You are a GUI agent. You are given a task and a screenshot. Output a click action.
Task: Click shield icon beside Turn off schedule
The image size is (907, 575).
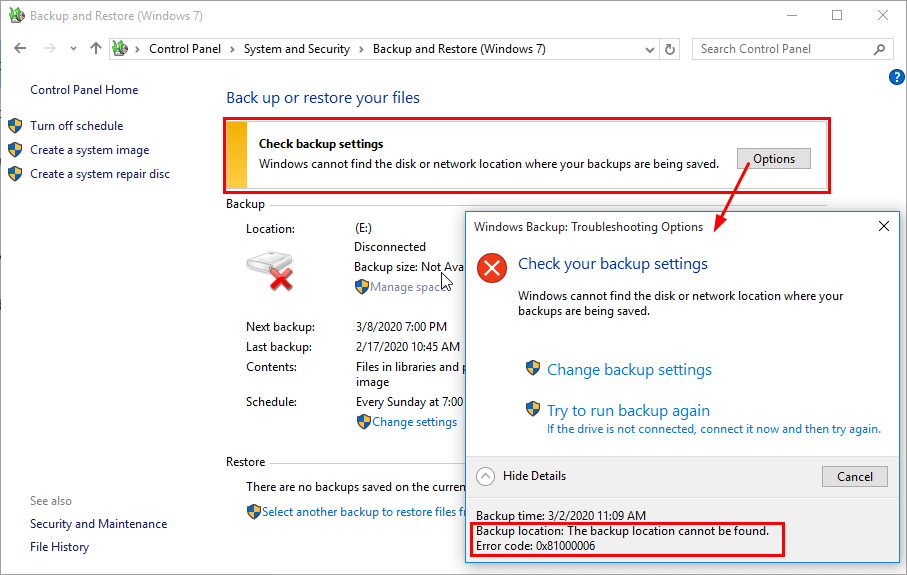click(15, 126)
